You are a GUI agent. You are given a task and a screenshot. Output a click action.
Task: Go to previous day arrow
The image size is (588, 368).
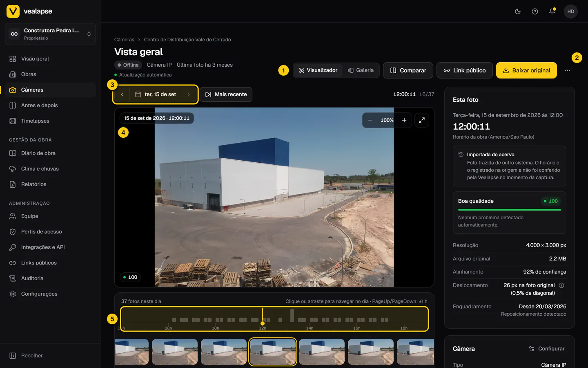coord(122,94)
